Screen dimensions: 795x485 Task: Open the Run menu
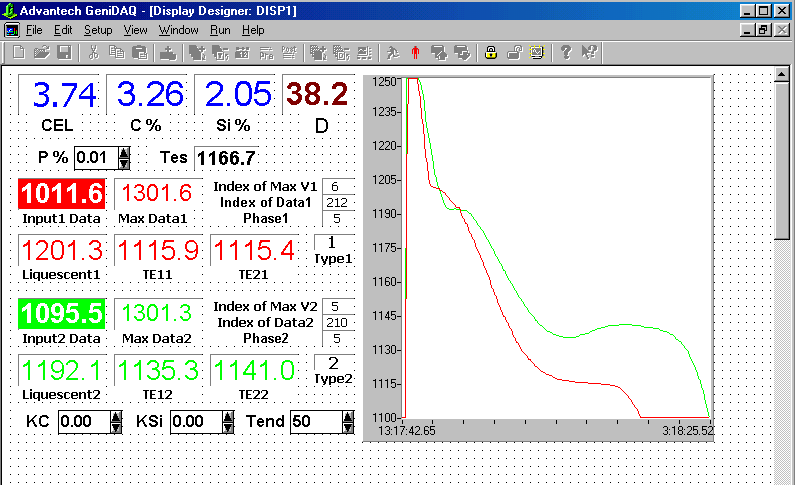tap(220, 30)
